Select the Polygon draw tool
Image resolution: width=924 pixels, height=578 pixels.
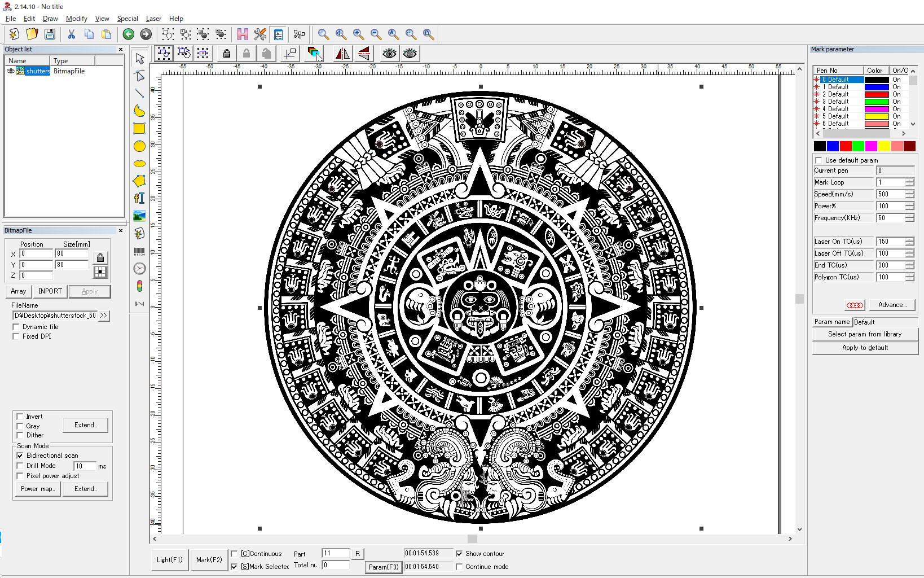pos(139,181)
